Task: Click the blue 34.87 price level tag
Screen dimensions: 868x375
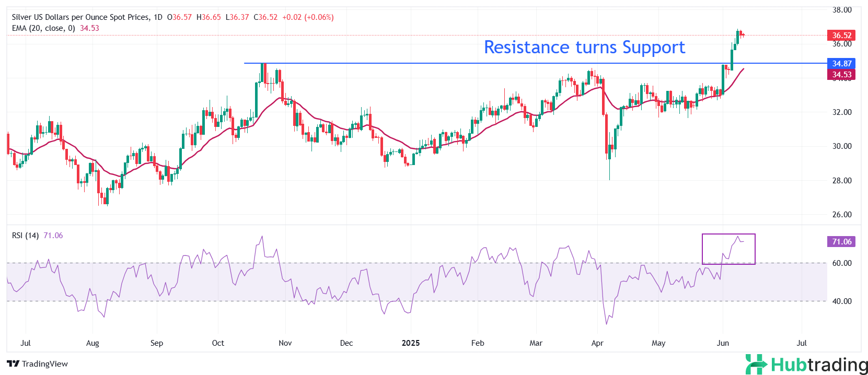Action: (x=841, y=64)
